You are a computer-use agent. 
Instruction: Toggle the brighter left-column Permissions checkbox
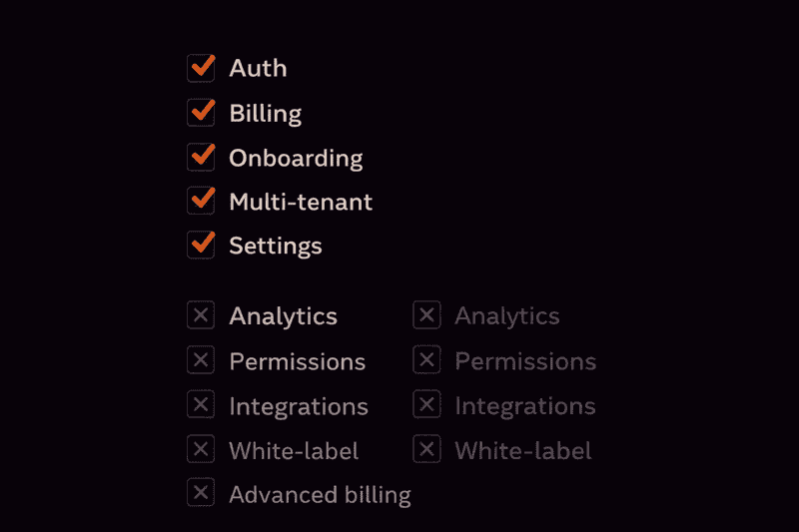(201, 360)
